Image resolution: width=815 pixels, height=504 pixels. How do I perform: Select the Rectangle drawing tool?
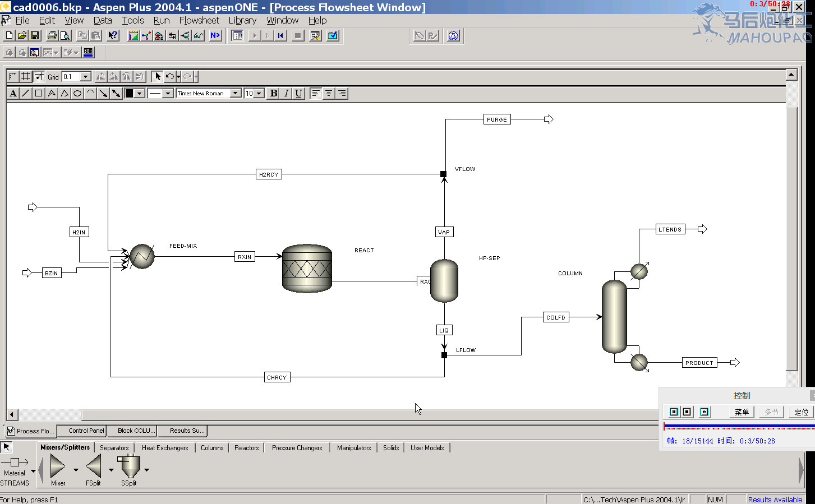39,93
